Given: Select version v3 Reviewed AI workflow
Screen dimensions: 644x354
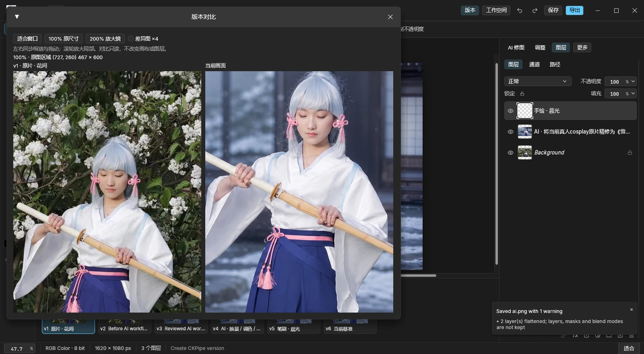Looking at the screenshot, I should pos(181,327).
